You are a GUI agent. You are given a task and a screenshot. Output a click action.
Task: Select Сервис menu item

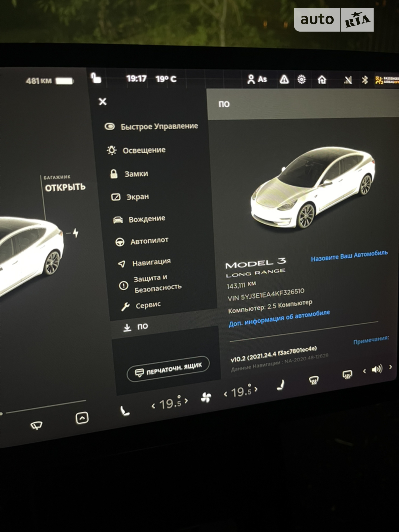click(141, 306)
